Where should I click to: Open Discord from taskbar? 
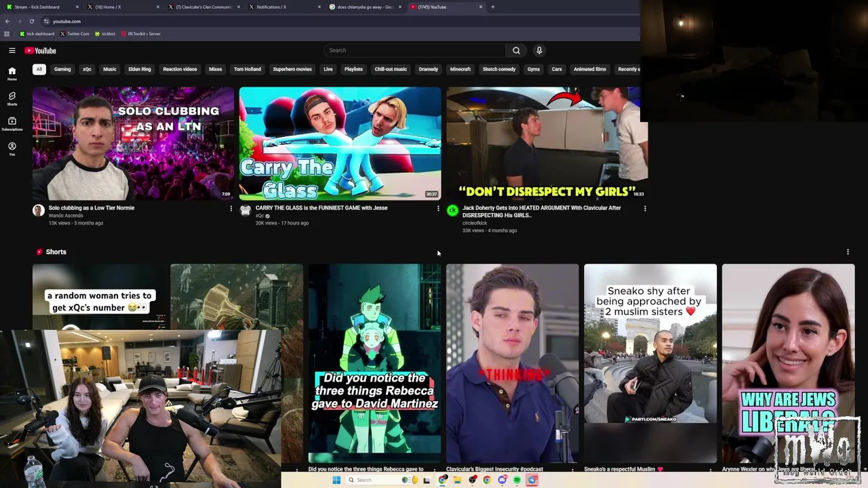502,480
